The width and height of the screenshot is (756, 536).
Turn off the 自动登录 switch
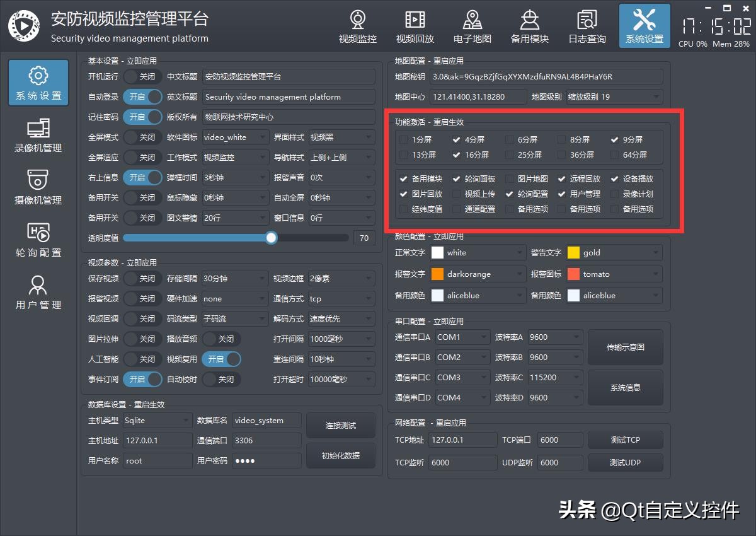point(142,96)
